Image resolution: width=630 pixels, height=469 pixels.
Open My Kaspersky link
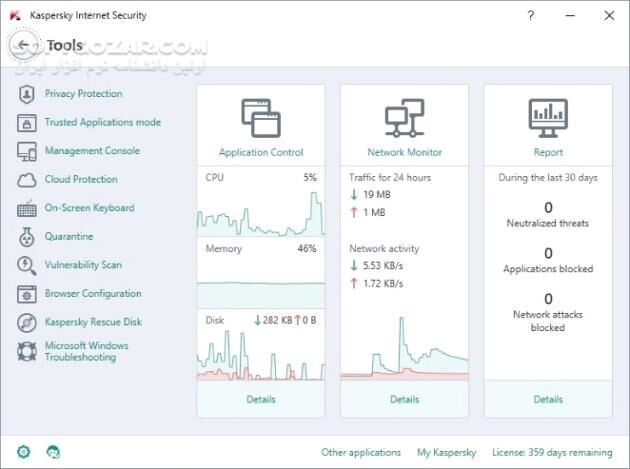[x=446, y=453]
